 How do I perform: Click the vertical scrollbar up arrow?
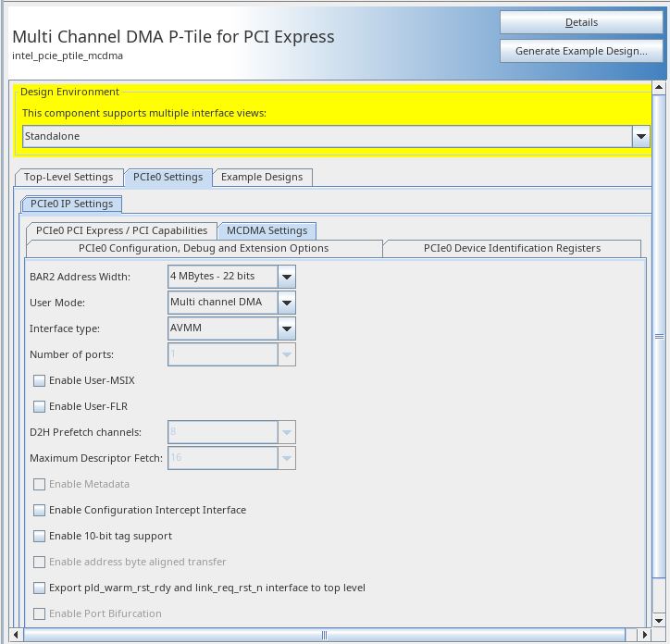[x=660, y=89]
